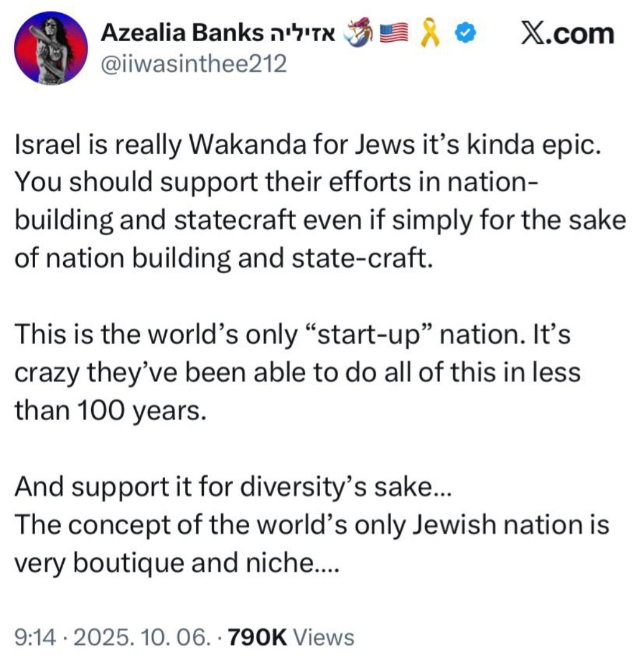
Task: Click the yellow ribbon emoji
Action: (430, 32)
